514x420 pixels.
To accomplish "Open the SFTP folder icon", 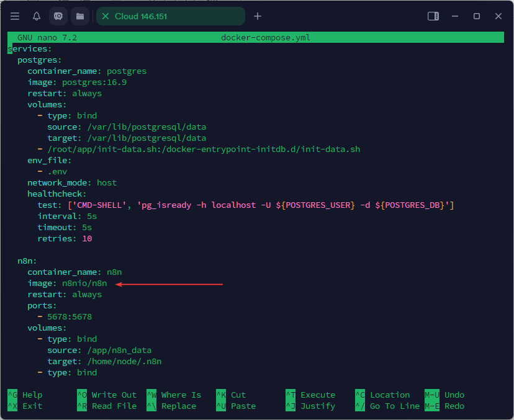I will click(x=80, y=16).
